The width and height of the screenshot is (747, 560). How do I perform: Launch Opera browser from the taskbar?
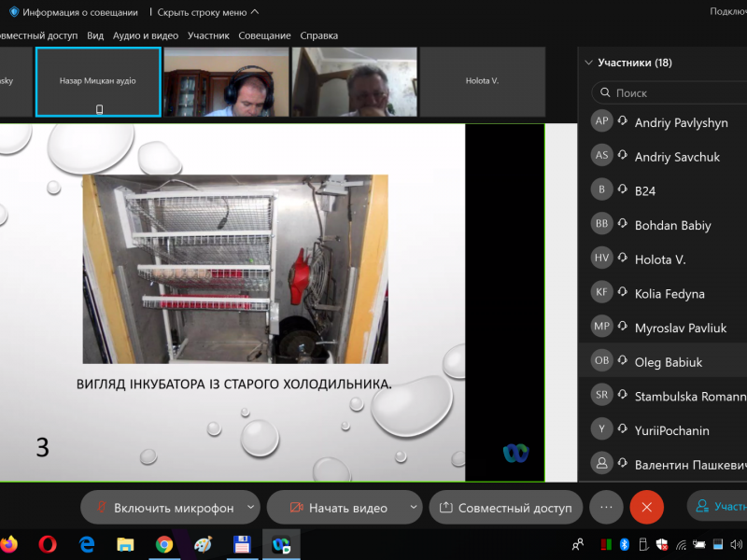pyautogui.click(x=48, y=543)
